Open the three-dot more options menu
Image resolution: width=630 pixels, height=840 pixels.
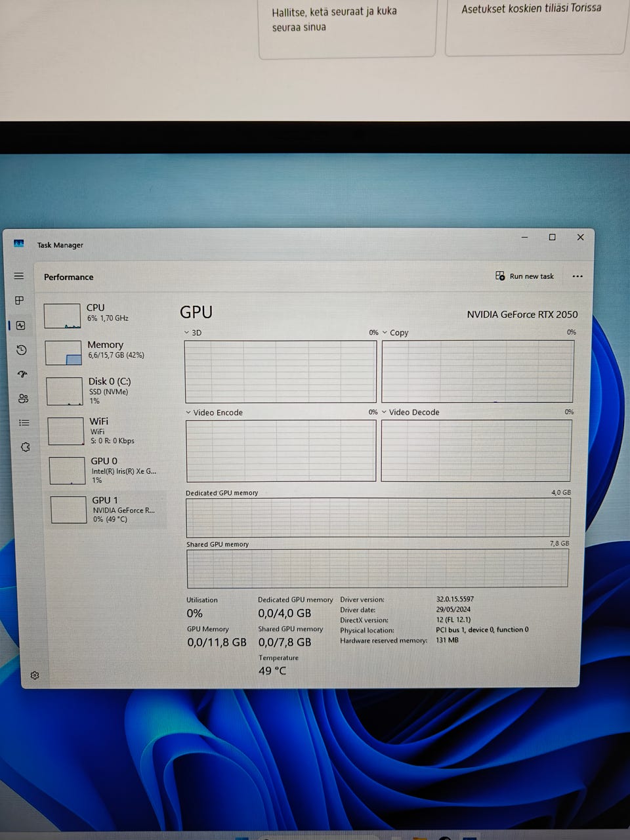pyautogui.click(x=577, y=276)
